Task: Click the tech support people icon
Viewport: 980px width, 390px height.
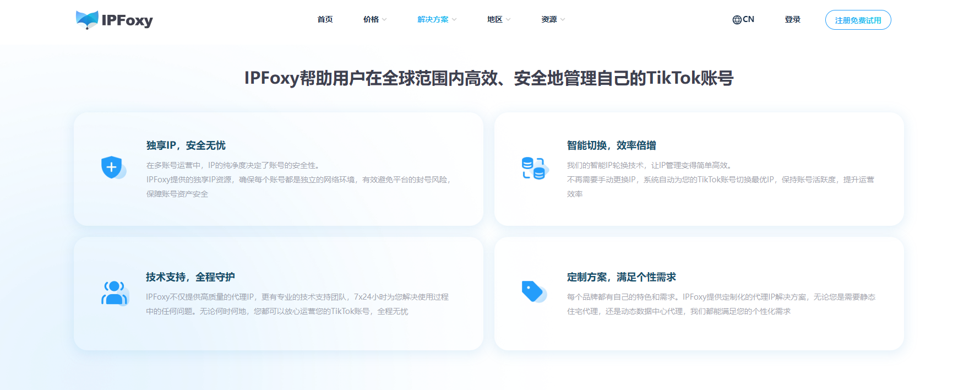Action: pyautogui.click(x=115, y=293)
